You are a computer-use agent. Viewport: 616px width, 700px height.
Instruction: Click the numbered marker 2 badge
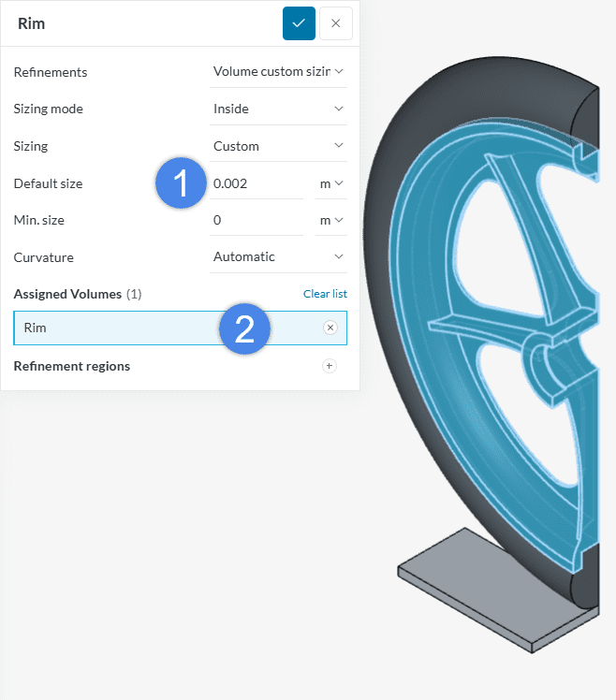pos(244,328)
